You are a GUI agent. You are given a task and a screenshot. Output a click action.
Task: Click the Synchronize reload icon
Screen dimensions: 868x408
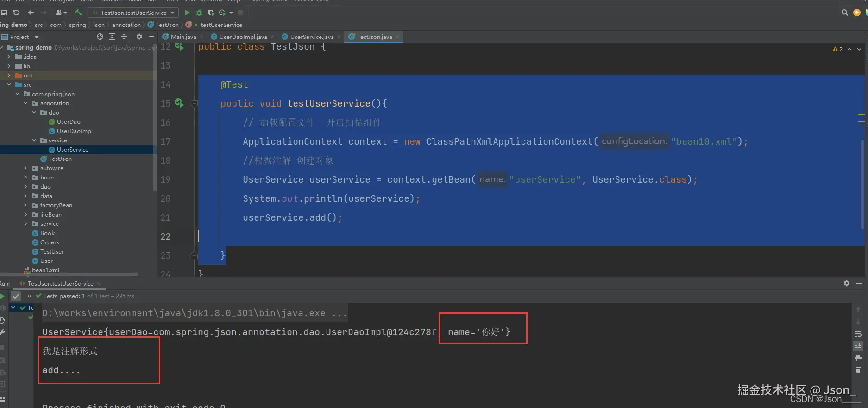click(x=16, y=13)
